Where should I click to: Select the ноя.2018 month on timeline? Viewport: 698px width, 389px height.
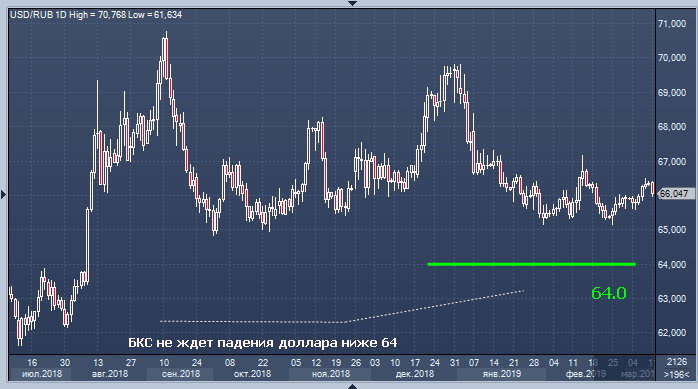[x=331, y=374]
